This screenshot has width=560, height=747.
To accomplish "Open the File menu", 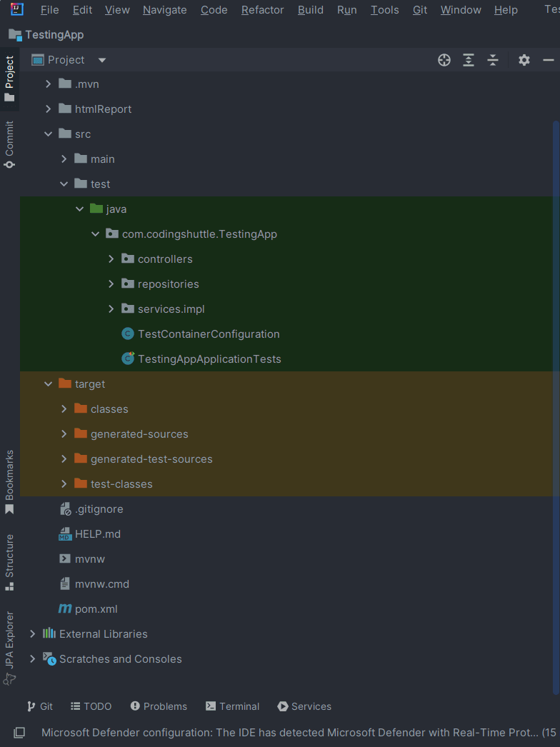I will 49,10.
